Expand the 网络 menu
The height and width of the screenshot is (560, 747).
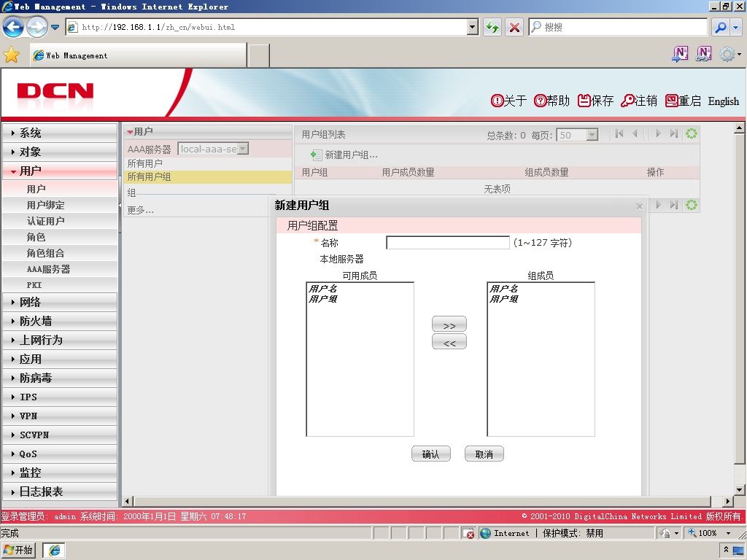pyautogui.click(x=60, y=302)
